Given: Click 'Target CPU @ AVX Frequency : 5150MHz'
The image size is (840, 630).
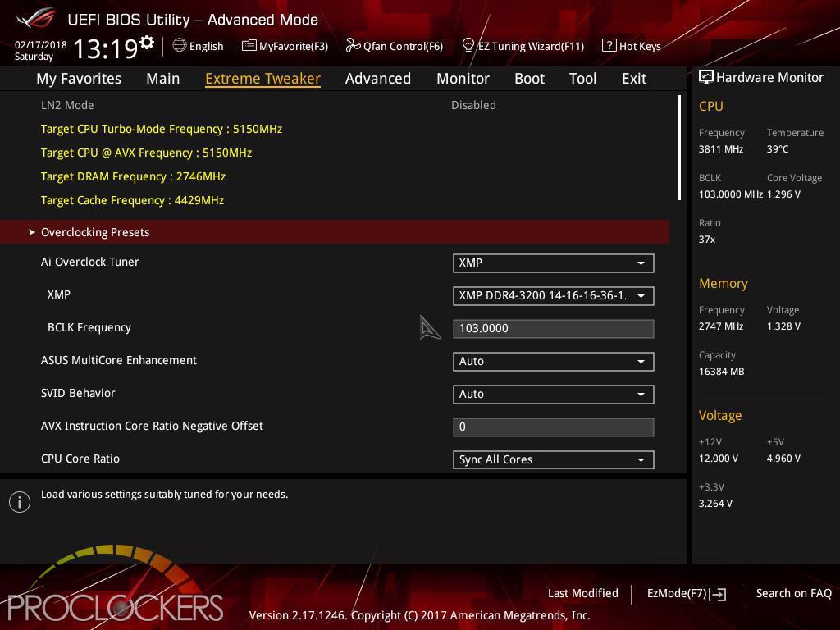Looking at the screenshot, I should pyautogui.click(x=146, y=153).
